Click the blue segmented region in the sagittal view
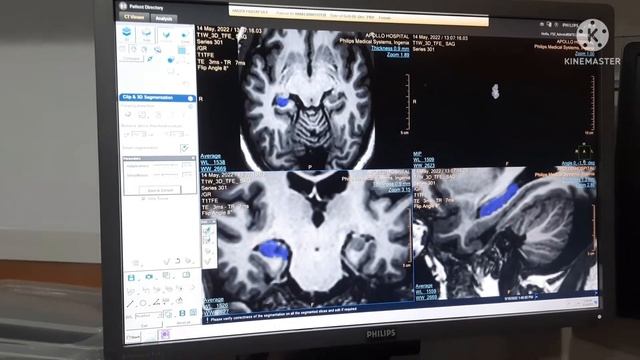640x360 pixels. [500, 200]
